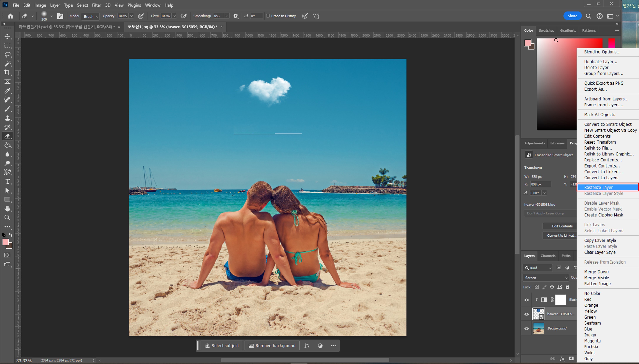Hide the heaven-3015039 smart object layer

(526, 314)
